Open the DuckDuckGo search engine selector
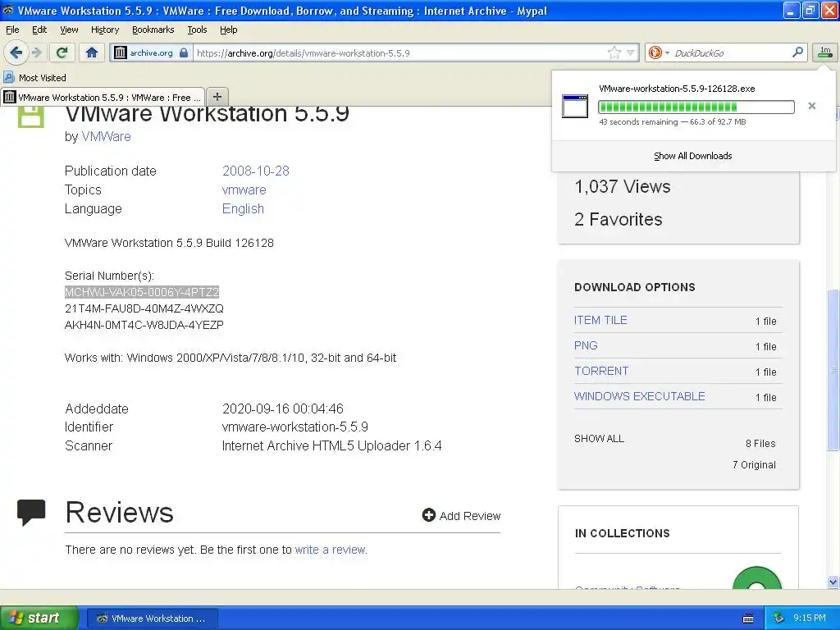 659,52
